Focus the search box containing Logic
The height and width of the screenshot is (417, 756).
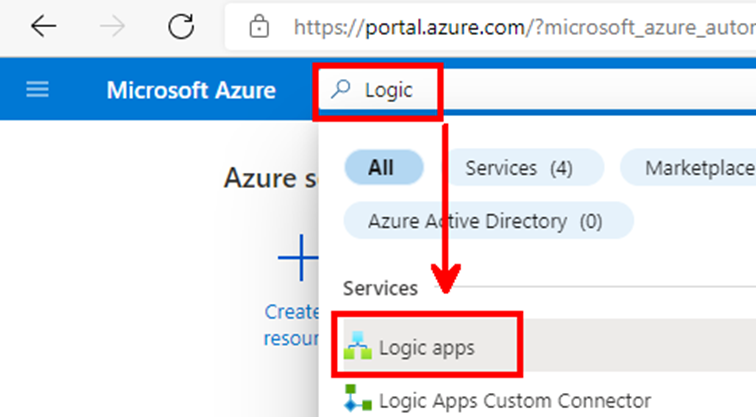pos(536,90)
